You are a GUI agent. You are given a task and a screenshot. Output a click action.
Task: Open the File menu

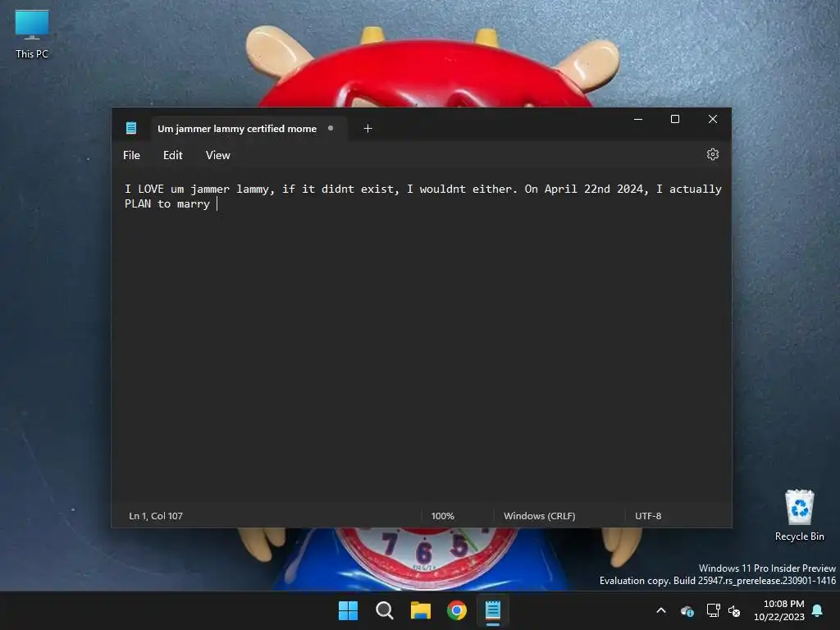click(x=131, y=155)
